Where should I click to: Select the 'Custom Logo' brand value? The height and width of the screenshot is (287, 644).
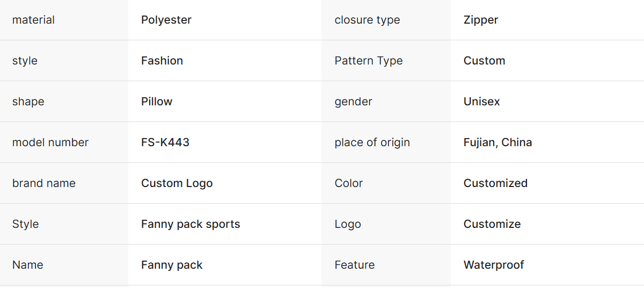pyautogui.click(x=177, y=183)
